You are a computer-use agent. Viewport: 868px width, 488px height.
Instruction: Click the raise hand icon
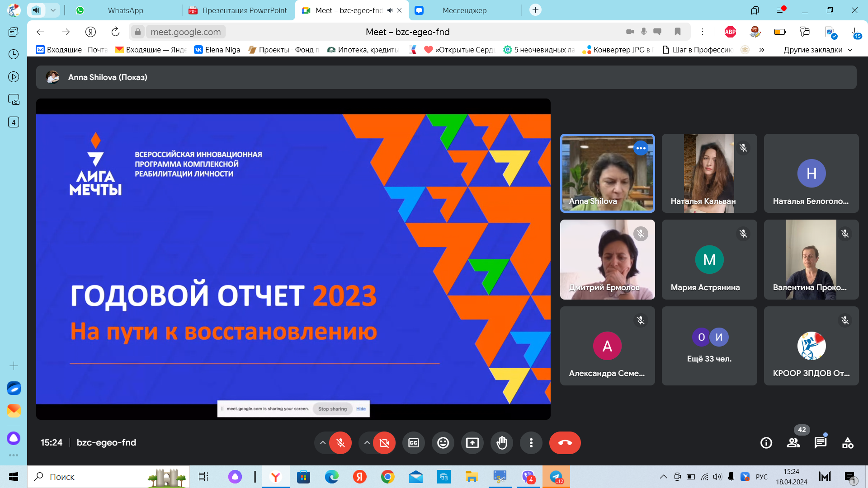point(502,443)
